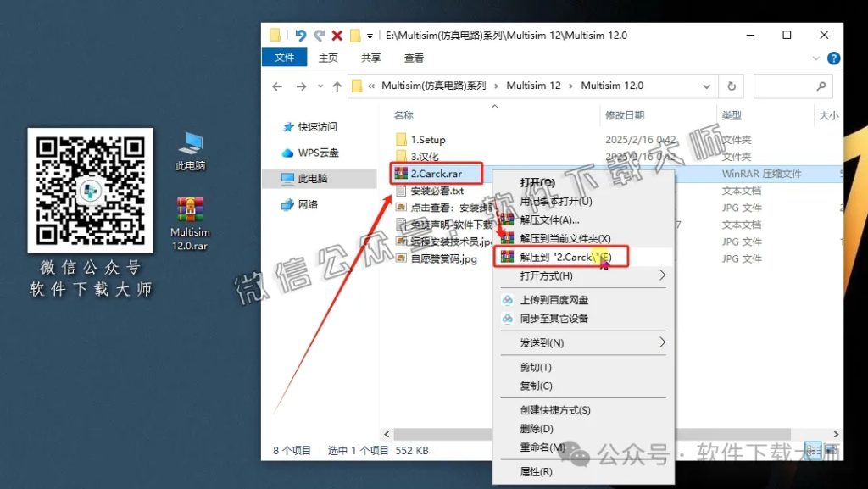This screenshot has height=489, width=868.
Task: Click the Undo icon in quick access toolbar
Action: pos(301,35)
